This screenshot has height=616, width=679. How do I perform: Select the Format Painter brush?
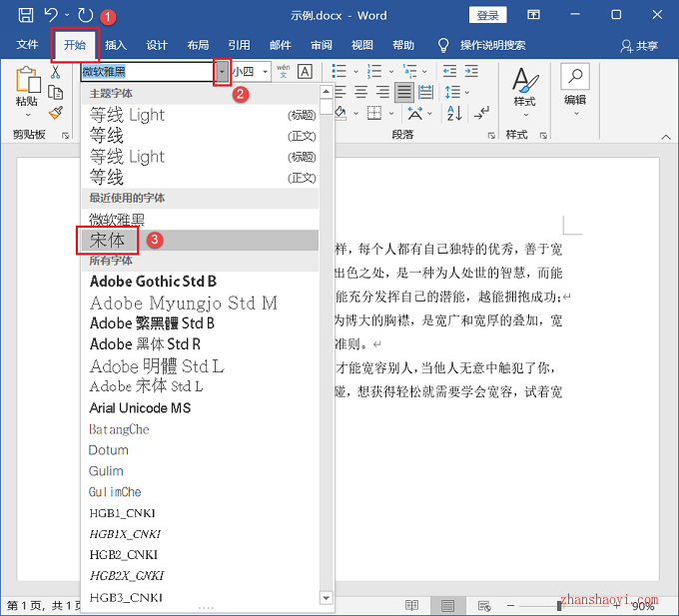(x=56, y=113)
